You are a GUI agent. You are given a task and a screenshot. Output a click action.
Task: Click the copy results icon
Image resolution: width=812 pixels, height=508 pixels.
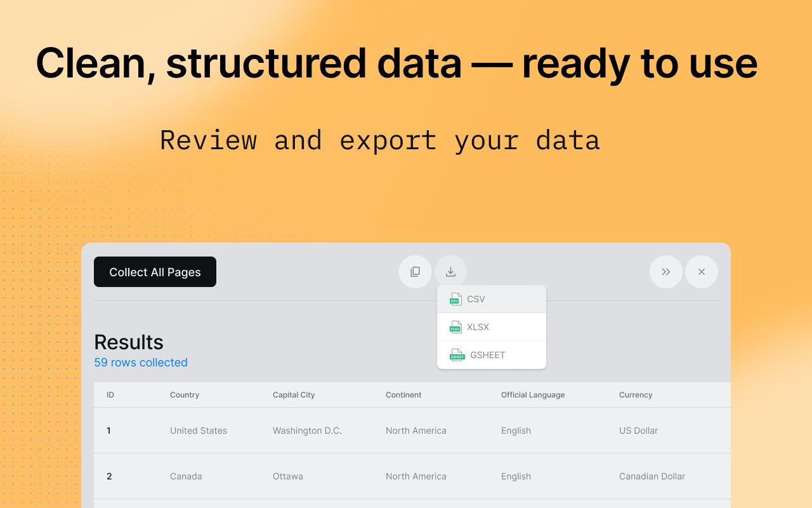point(415,272)
